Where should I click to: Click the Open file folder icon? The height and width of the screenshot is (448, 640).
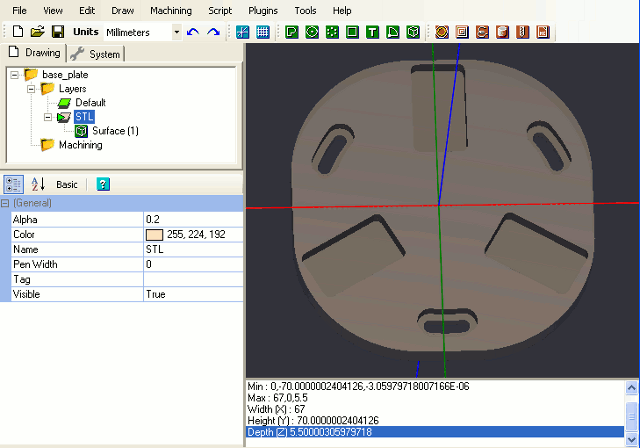pos(37,32)
